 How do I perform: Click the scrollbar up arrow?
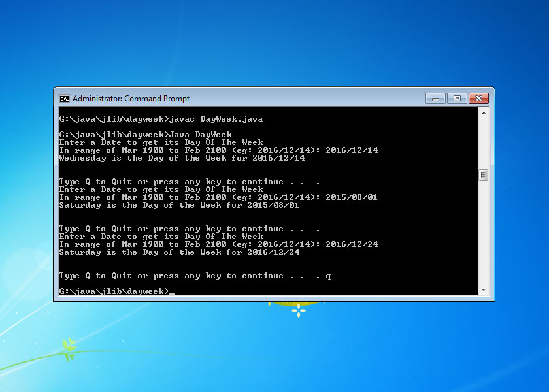[x=484, y=114]
